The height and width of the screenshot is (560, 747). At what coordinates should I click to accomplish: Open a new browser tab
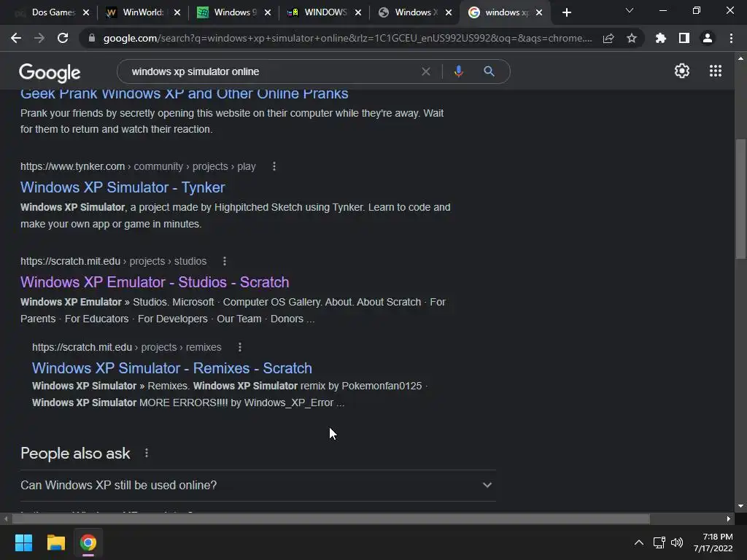click(x=566, y=12)
